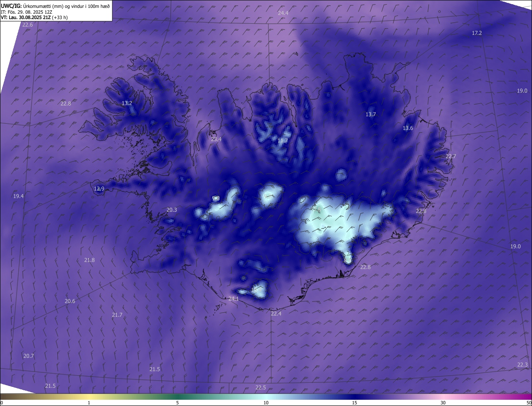Pick the 11.7 value label
This screenshot has height=406, width=532.
[283, 141]
